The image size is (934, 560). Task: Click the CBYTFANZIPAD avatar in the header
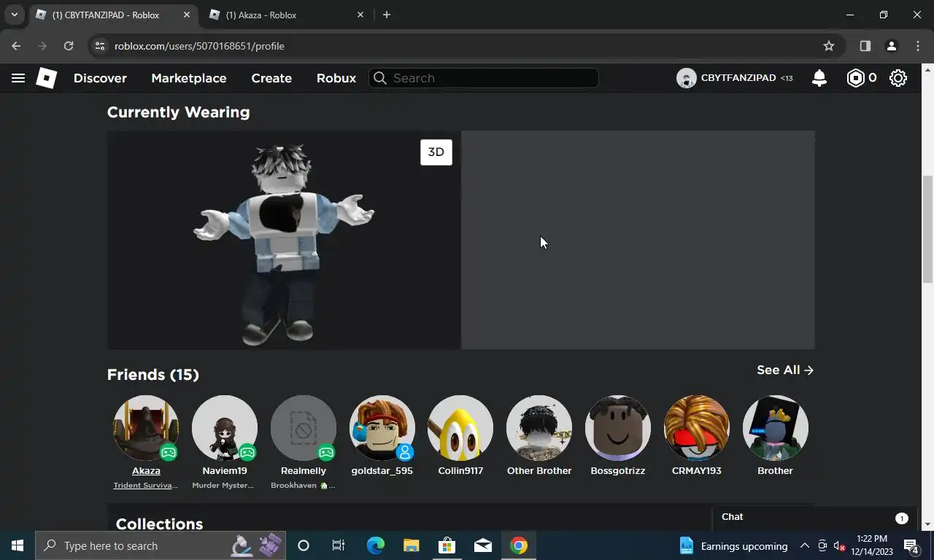[x=686, y=78]
